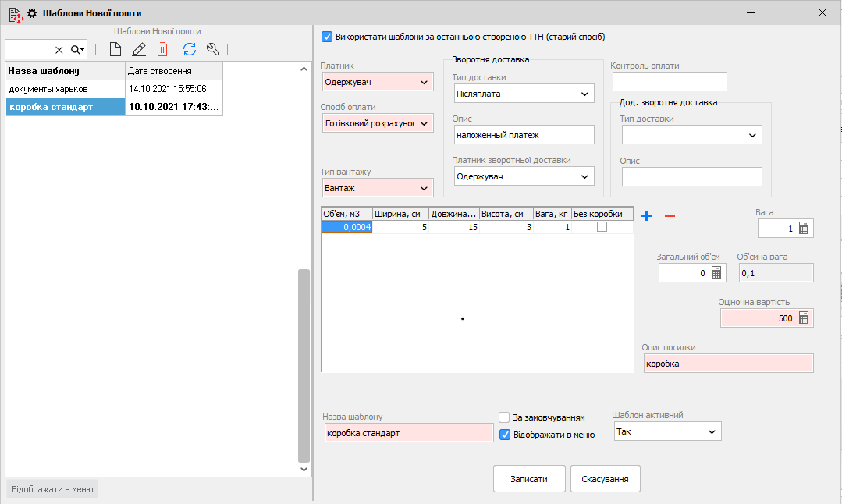Enable the За замовчуванням checkbox
842x504 pixels.
coord(504,417)
